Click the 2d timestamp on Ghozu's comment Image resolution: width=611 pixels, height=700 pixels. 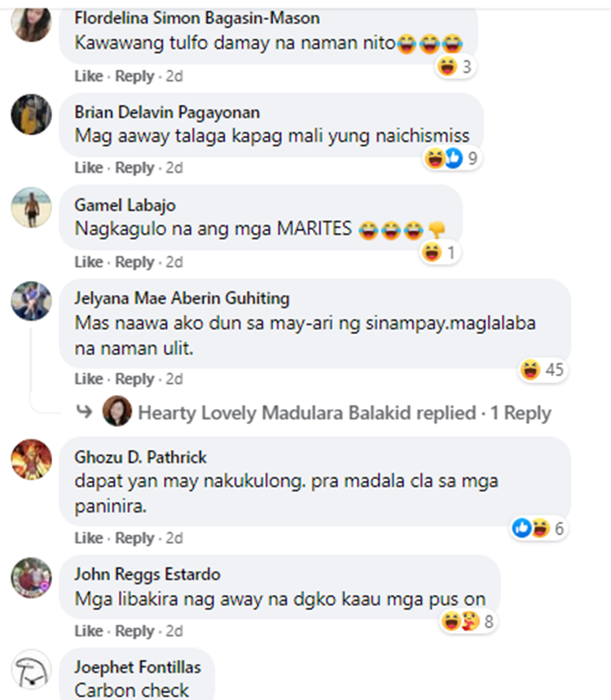pos(174,539)
